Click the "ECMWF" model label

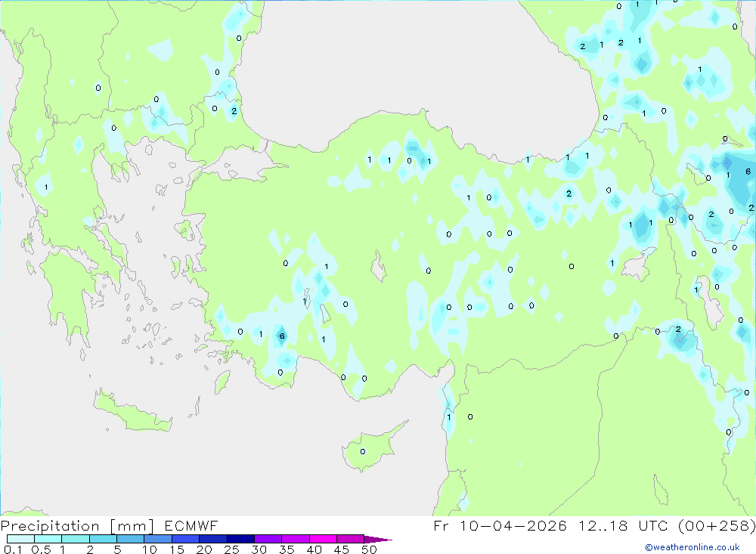(x=191, y=526)
